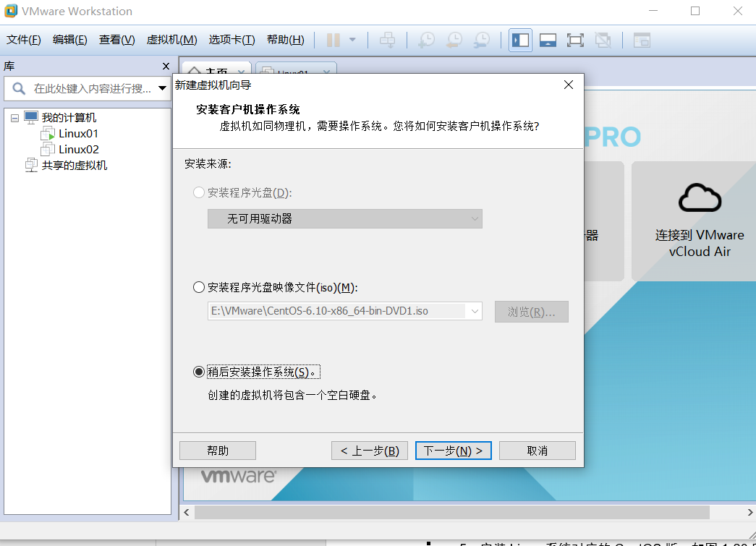This screenshot has width=756, height=546.
Task: Click the show thumbnail bar icon
Action: point(548,40)
